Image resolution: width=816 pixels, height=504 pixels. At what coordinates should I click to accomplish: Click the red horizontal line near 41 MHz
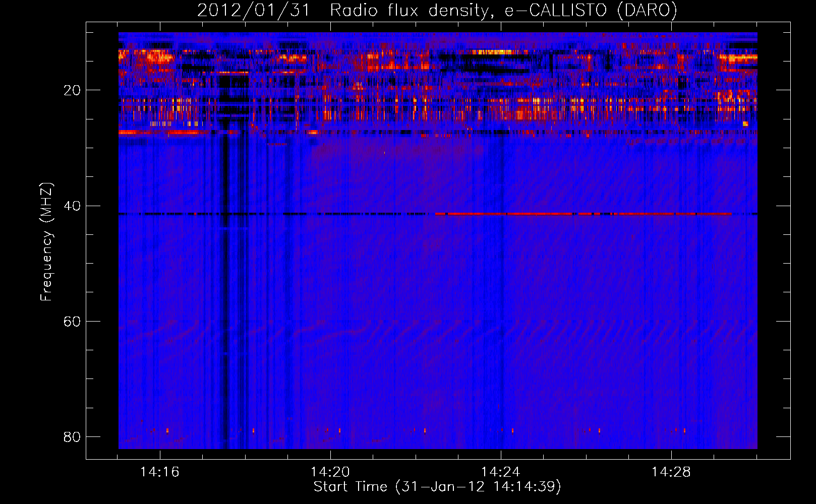[584, 214]
